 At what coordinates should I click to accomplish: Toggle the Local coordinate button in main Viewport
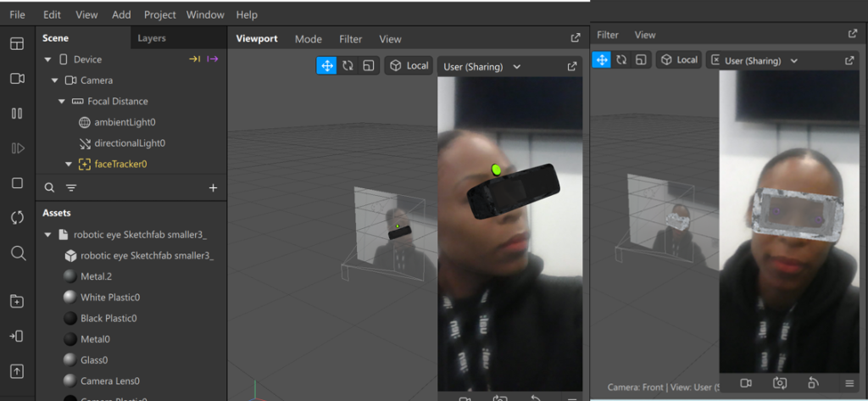coord(409,65)
